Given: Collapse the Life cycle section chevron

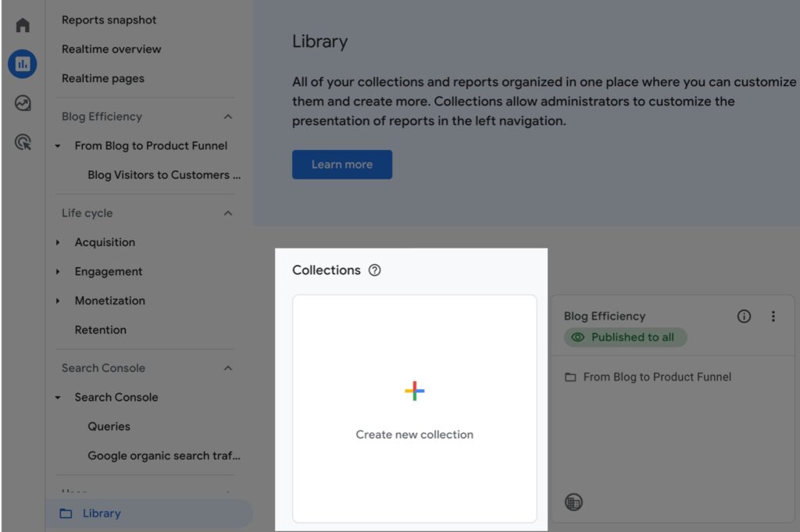Looking at the screenshot, I should coord(228,213).
